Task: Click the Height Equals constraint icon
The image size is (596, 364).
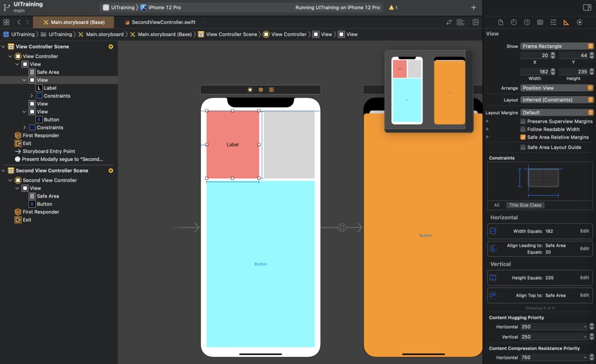Action: [x=493, y=278]
